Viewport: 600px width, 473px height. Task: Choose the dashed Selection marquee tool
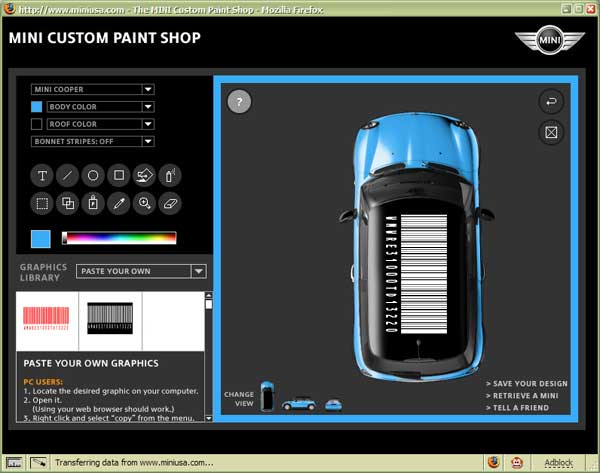42,203
